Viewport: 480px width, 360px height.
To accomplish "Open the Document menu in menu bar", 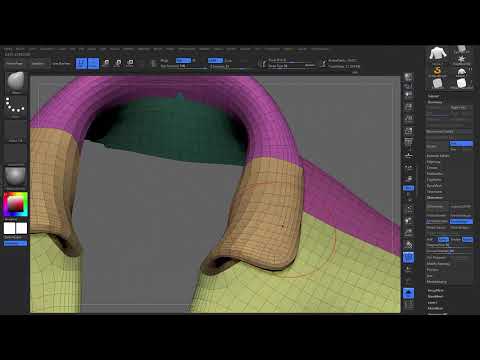I will pos(47,49).
